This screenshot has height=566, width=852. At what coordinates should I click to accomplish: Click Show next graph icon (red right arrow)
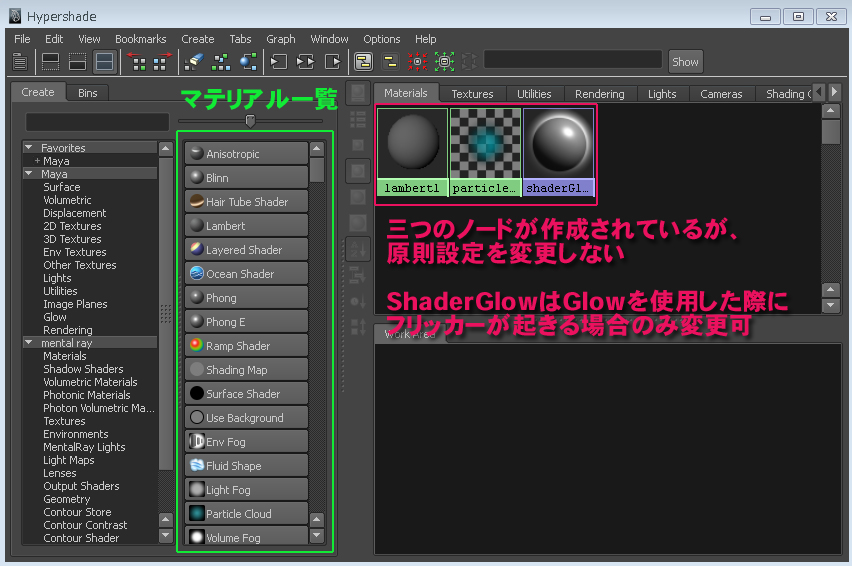pyautogui.click(x=162, y=61)
